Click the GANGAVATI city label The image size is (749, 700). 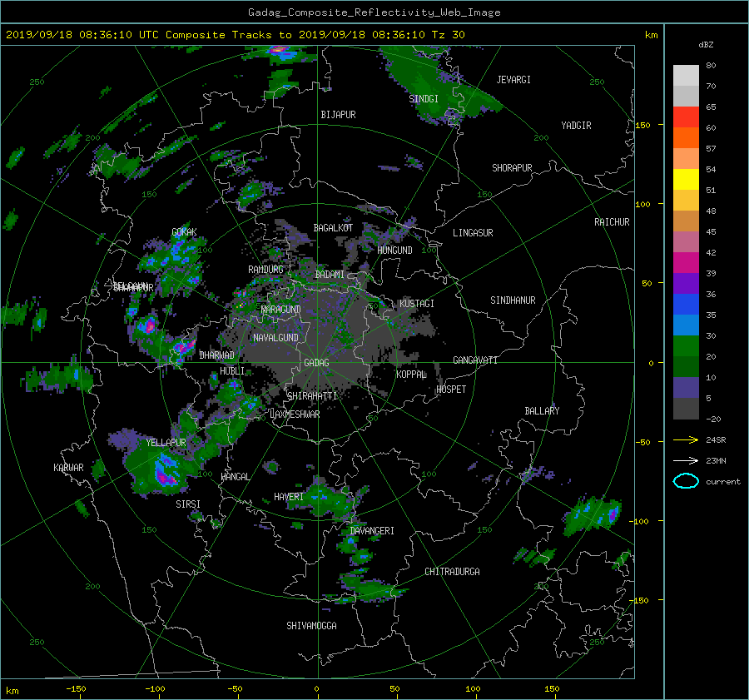click(475, 360)
